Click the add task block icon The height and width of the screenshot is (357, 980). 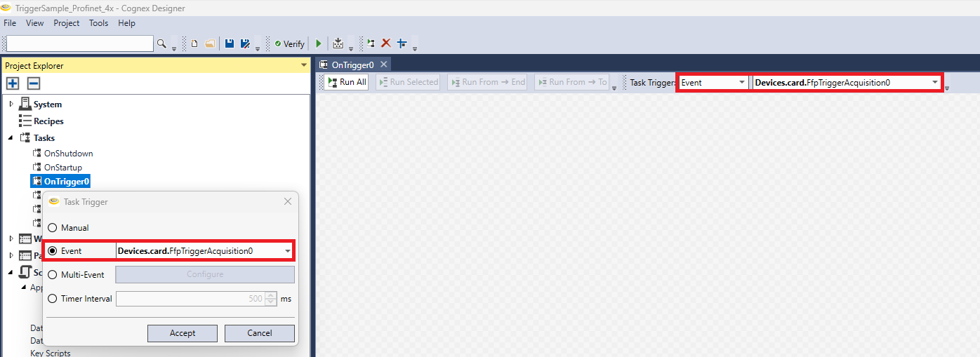[371, 43]
